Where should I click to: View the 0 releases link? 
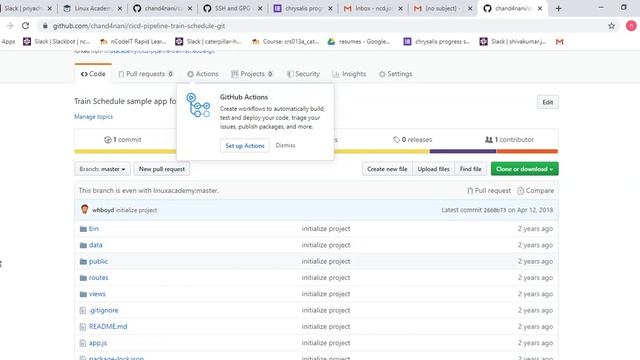click(x=413, y=140)
